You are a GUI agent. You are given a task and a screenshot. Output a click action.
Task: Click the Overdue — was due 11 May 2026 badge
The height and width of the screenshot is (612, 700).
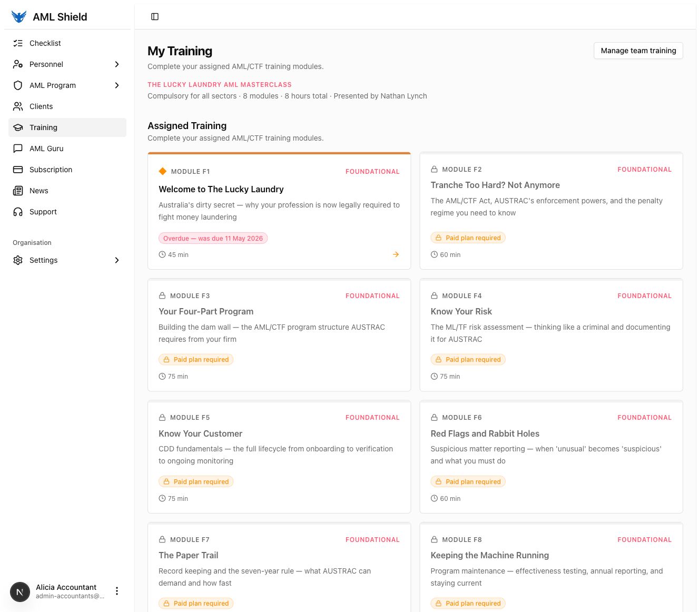click(x=213, y=238)
